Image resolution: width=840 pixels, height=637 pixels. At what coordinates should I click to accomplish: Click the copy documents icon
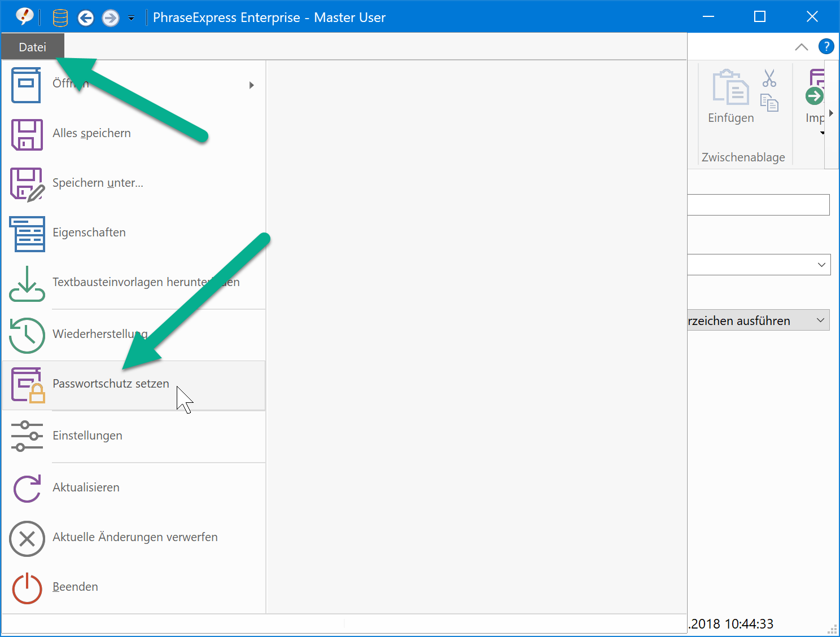(x=769, y=103)
